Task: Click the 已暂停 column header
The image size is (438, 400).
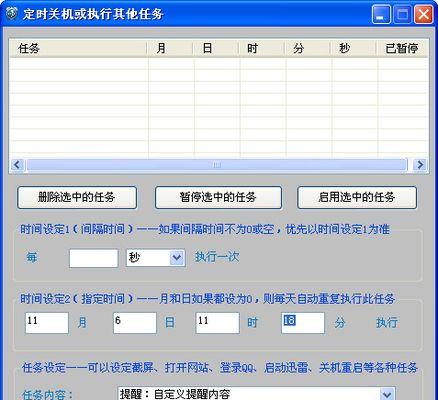Action: click(x=402, y=48)
